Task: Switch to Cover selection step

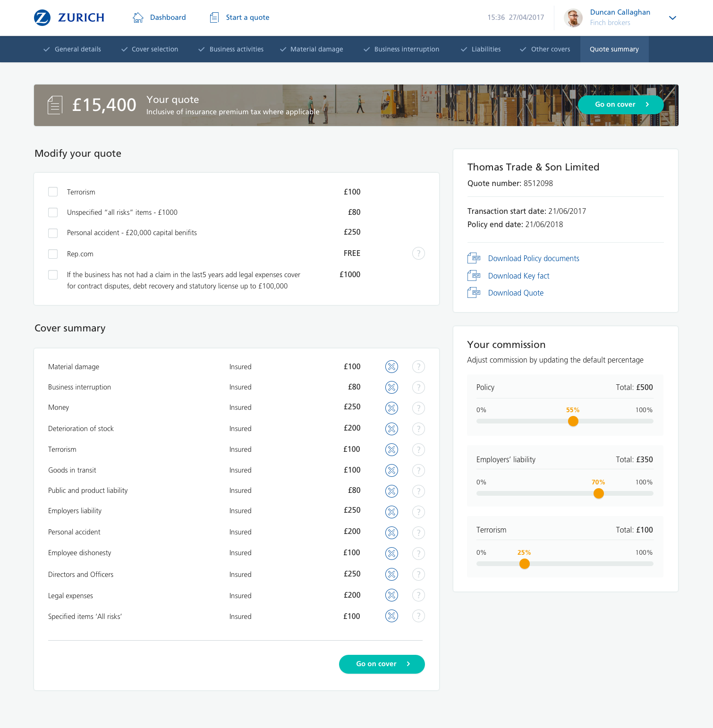Action: [150, 49]
